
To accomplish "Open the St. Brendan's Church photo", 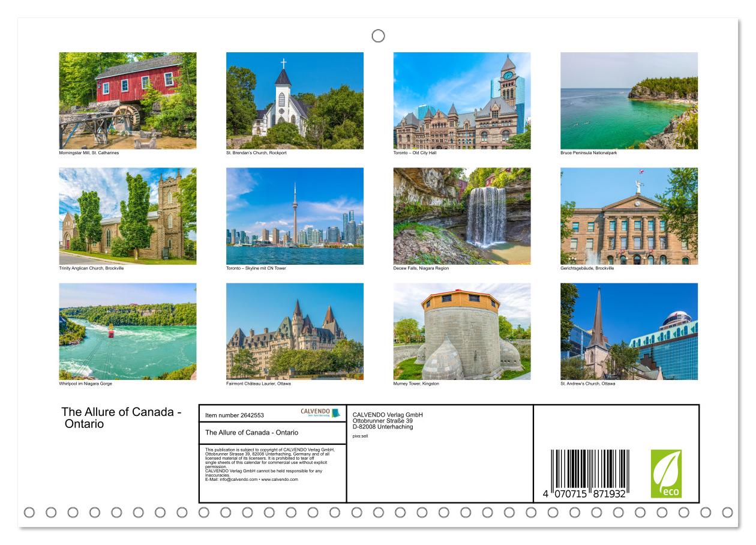I will 295,101.
